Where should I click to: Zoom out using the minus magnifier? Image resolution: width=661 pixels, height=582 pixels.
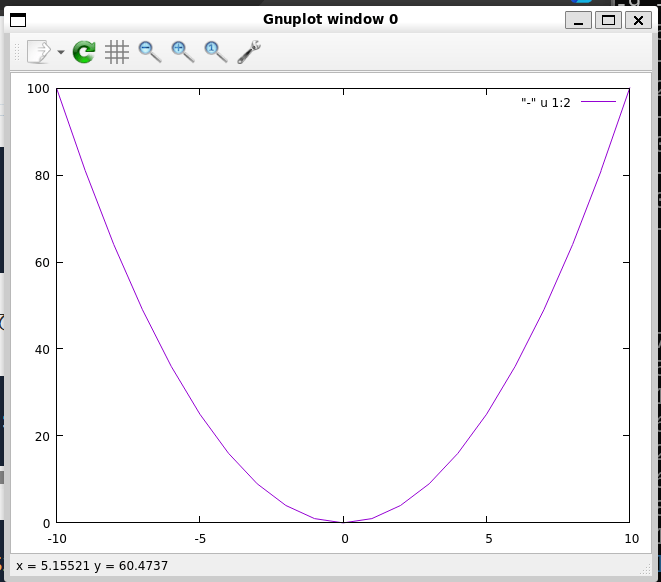point(150,52)
